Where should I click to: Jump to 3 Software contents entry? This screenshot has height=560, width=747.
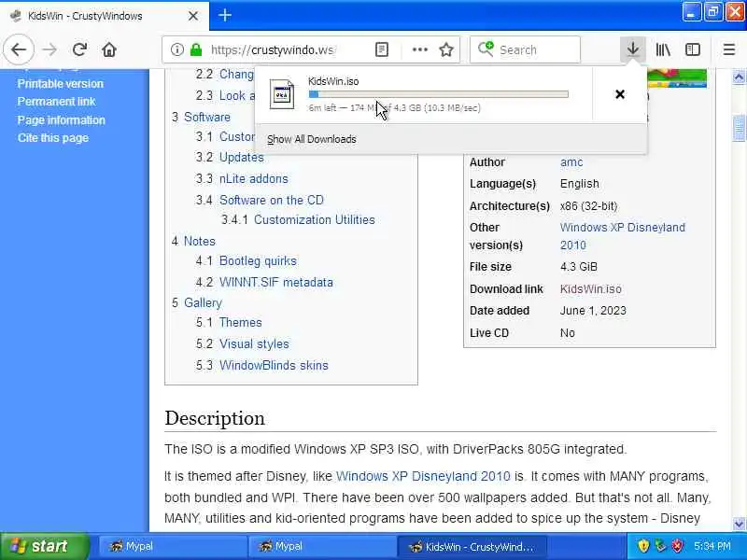201,118
